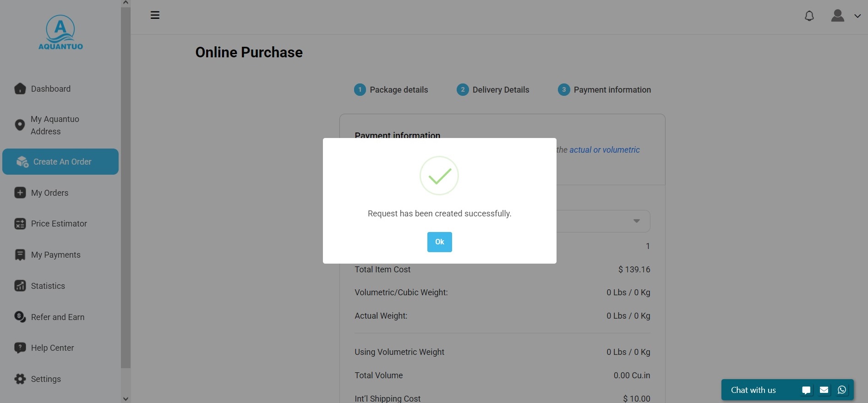Expand the account dropdown chevron
This screenshot has height=403, width=868.
[857, 16]
